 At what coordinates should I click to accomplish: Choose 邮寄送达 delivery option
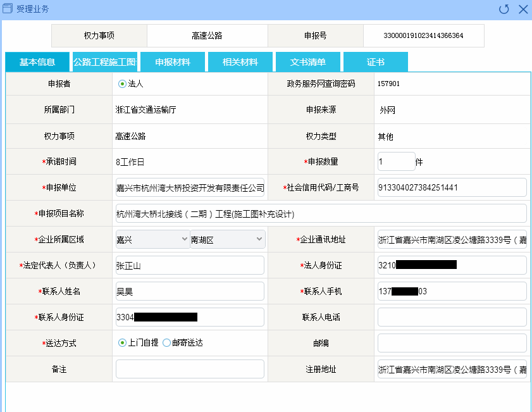167,342
